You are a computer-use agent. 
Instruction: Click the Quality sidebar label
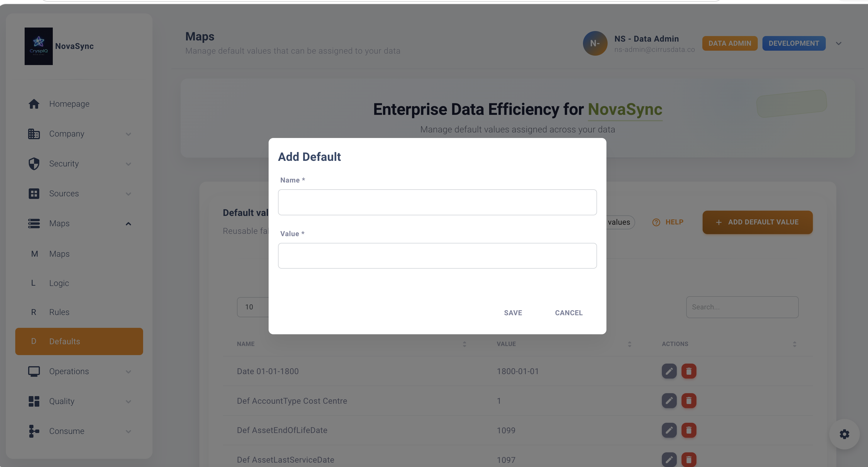(62, 401)
